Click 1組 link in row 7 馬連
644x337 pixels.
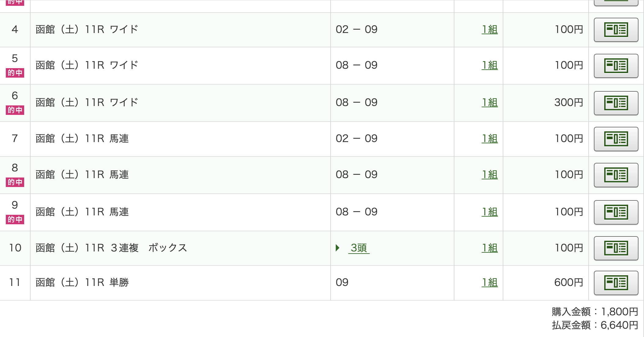490,138
